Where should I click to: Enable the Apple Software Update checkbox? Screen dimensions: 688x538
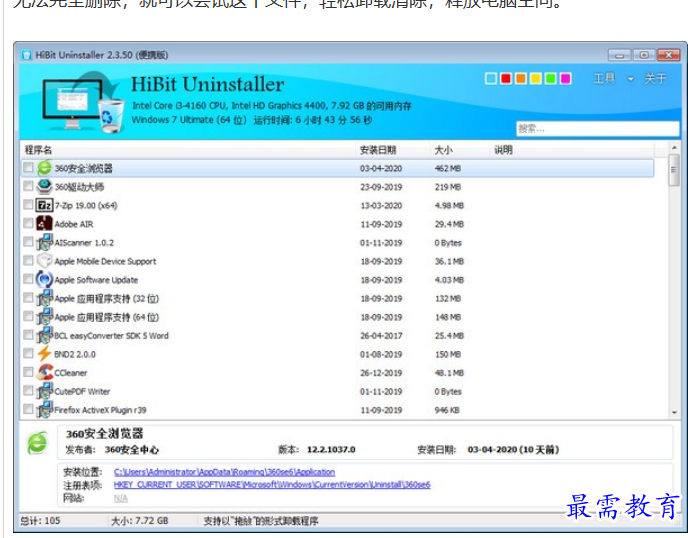pyautogui.click(x=29, y=279)
